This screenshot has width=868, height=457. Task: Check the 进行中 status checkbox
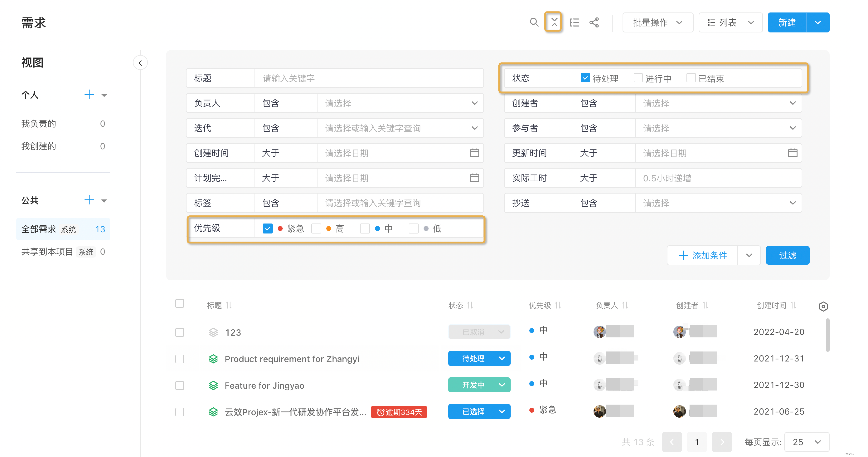(x=638, y=78)
